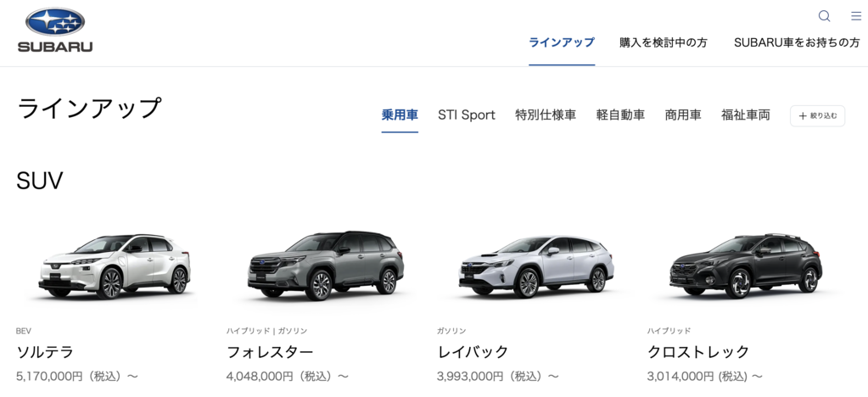868x397 pixels.
Task: Switch to the 福祉車両 tab
Action: point(745,115)
